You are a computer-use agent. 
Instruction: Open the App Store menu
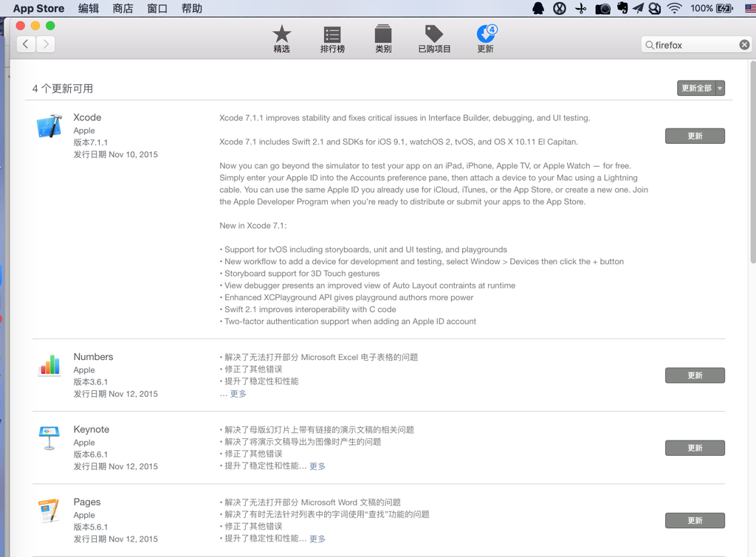[38, 8]
